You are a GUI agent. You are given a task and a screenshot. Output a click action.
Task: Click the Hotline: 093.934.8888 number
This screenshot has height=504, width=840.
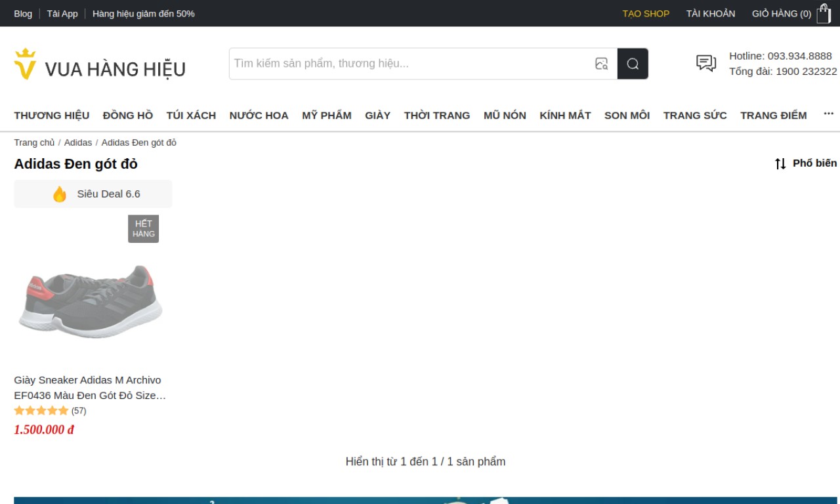tap(780, 56)
